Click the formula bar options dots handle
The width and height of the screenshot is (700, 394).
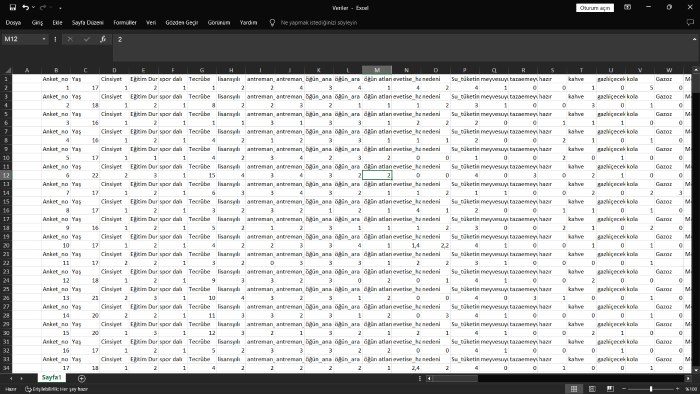(x=55, y=39)
